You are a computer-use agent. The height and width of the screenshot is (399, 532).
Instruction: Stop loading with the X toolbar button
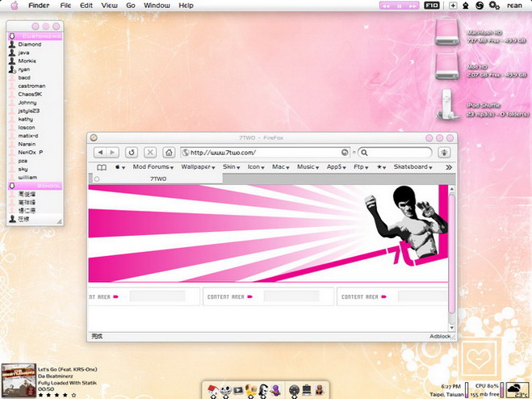point(150,153)
